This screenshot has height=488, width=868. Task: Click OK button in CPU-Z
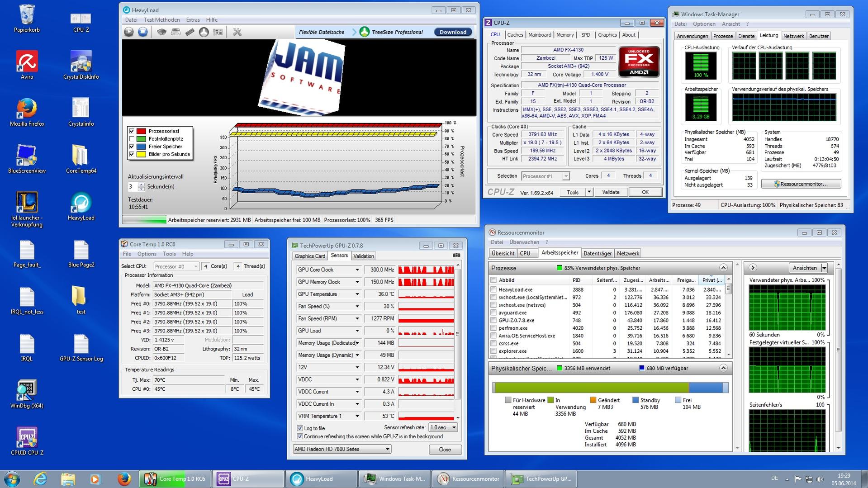coord(645,192)
